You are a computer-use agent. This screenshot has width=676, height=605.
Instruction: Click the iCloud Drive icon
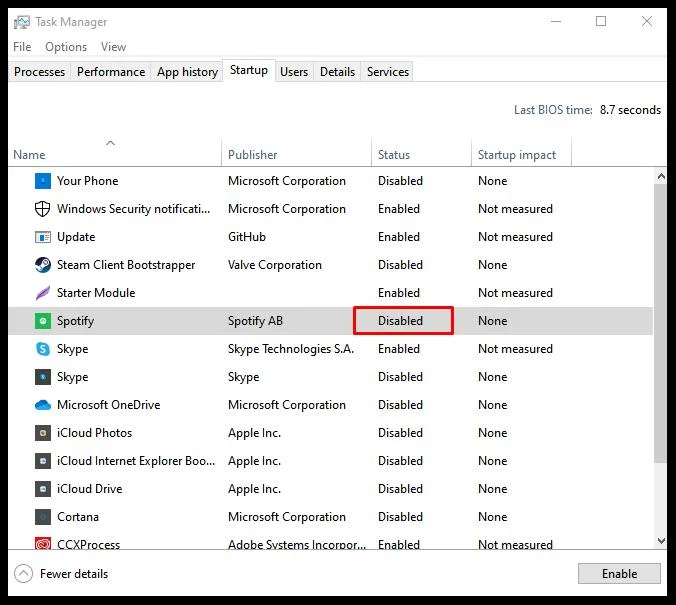(43, 489)
